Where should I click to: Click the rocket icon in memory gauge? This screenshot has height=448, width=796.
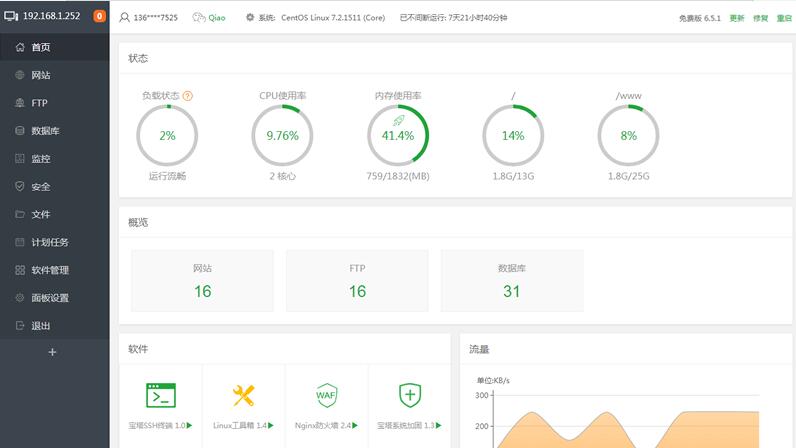[x=398, y=120]
